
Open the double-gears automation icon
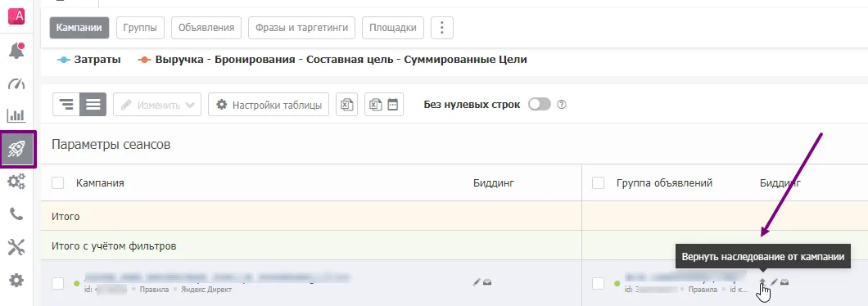(x=16, y=182)
